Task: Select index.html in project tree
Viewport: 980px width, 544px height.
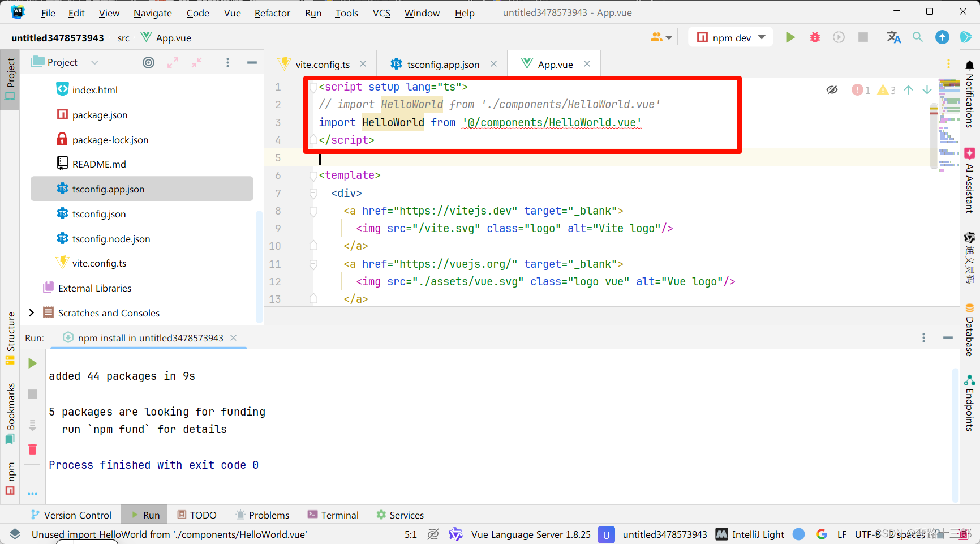Action: [x=94, y=90]
